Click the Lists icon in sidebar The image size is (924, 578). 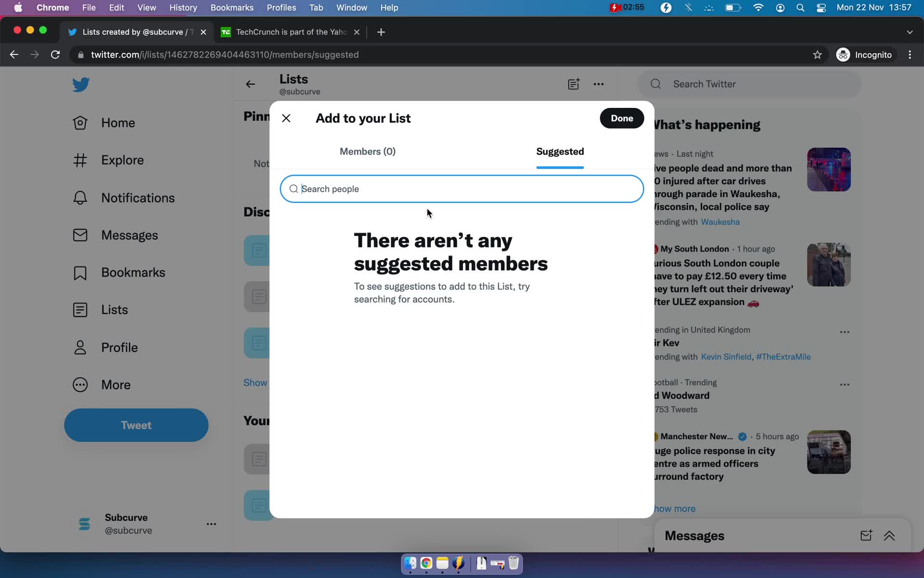[79, 309]
